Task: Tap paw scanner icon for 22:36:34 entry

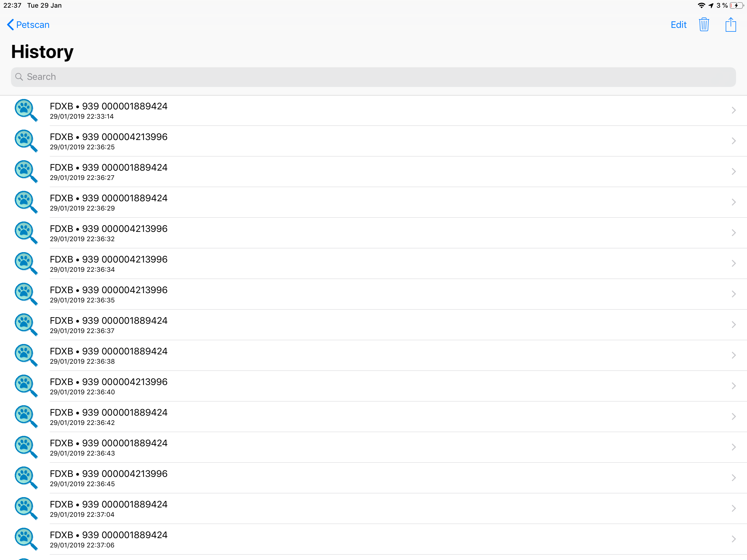Action: [26, 263]
